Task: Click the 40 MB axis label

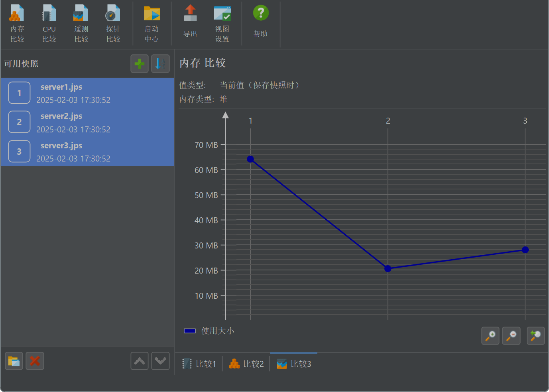Action: tap(206, 221)
